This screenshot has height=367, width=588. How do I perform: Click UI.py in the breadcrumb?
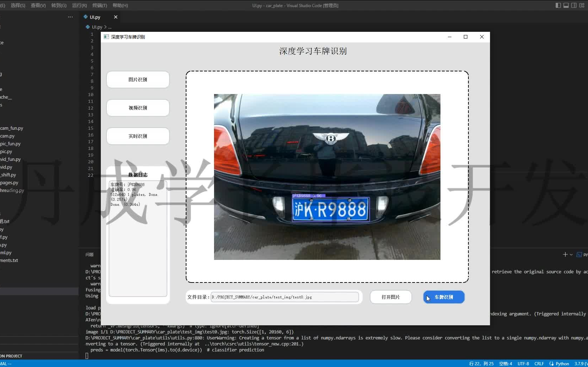click(x=97, y=27)
